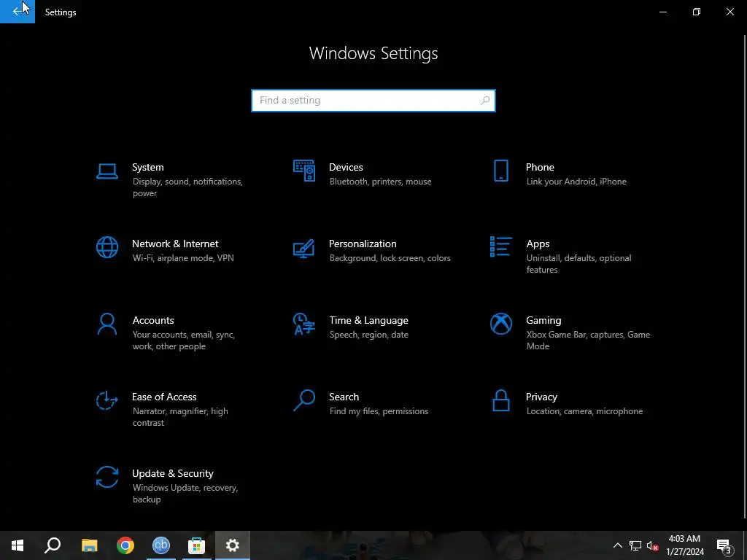Click 'Wi-Fi, airplane mode, VPN' description
This screenshot has width=747, height=560.
click(x=183, y=258)
